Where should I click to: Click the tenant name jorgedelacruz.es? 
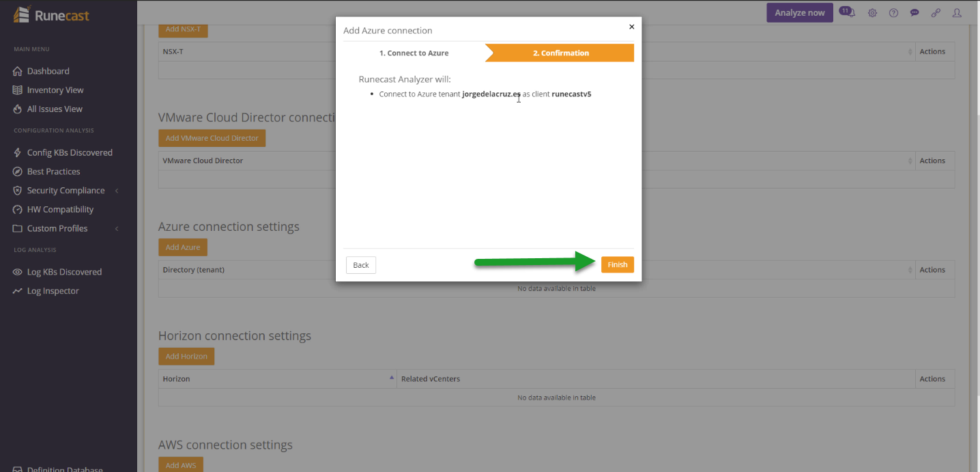pyautogui.click(x=491, y=94)
